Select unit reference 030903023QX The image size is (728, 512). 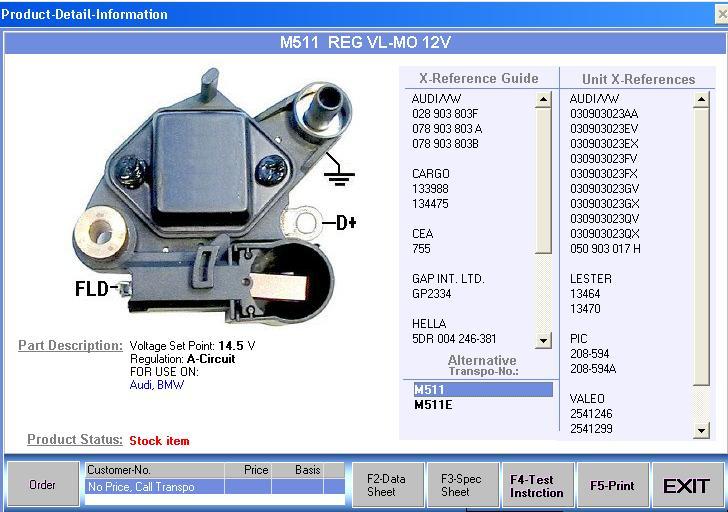(x=604, y=234)
